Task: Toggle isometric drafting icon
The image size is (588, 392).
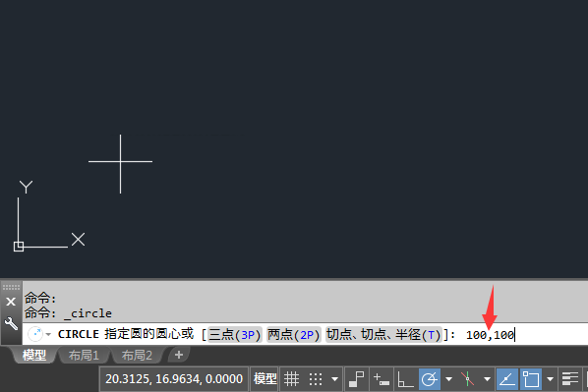Action: 468,379
